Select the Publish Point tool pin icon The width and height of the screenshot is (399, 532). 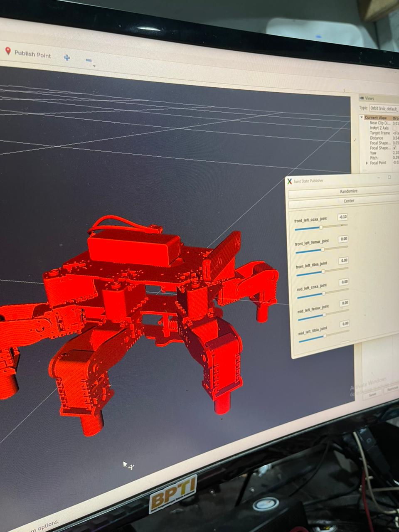pos(7,51)
